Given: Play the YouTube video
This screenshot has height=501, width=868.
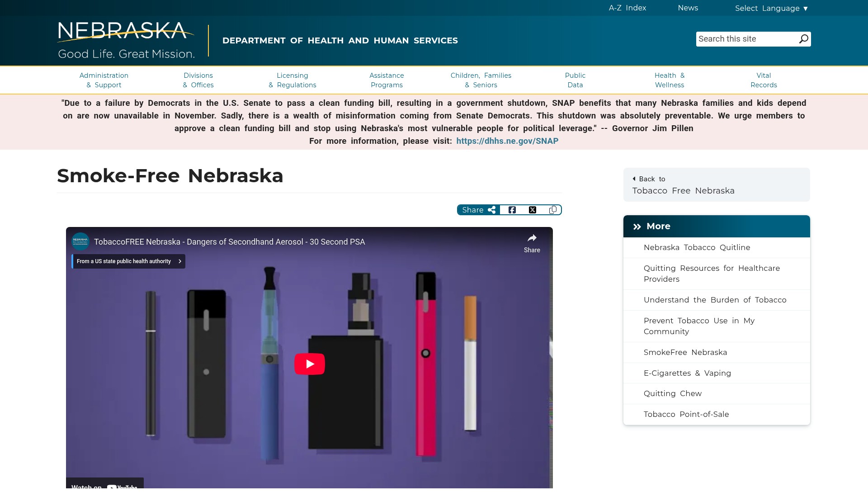Looking at the screenshot, I should pos(310,364).
